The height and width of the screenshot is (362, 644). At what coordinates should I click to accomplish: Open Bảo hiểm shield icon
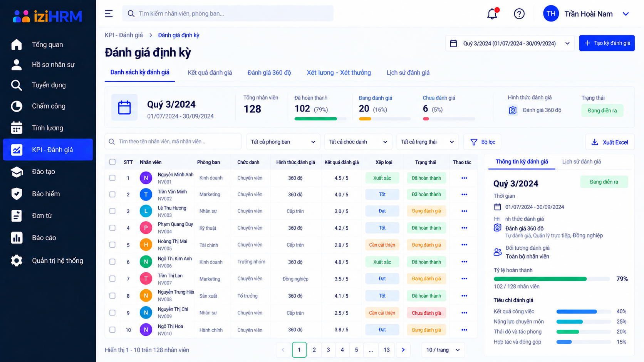coord(17,194)
